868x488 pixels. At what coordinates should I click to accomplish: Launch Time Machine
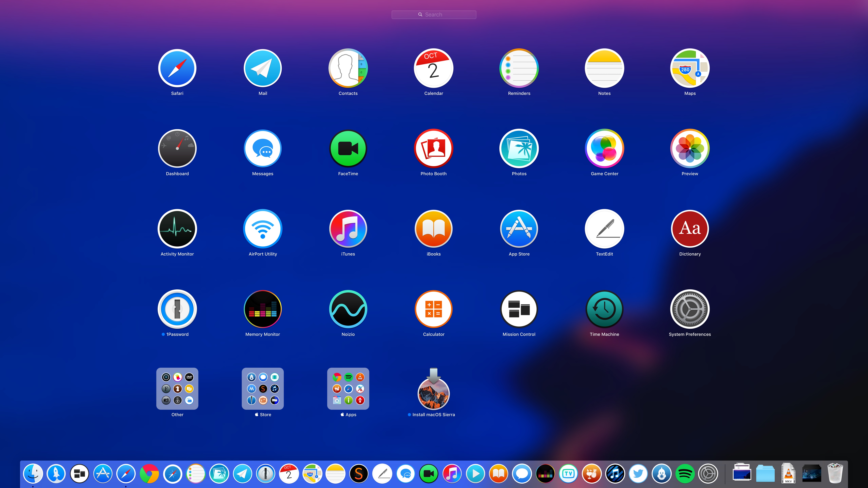(605, 309)
